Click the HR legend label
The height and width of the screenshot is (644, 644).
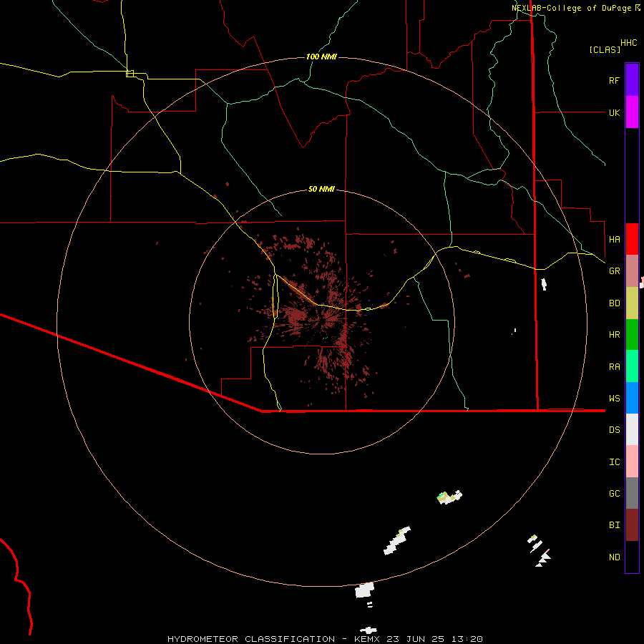coord(614,335)
